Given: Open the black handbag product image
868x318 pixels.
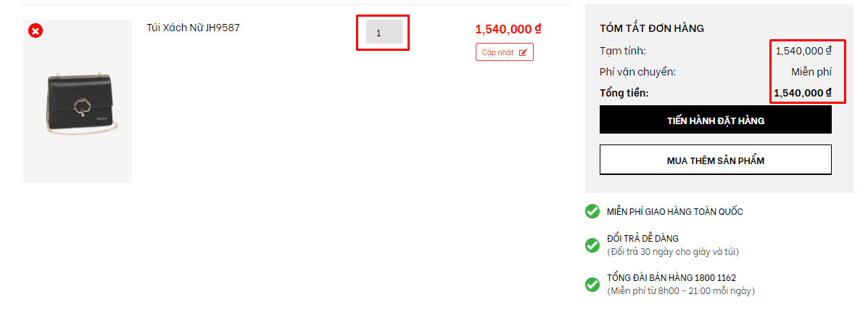Looking at the screenshot, I should coord(78,102).
